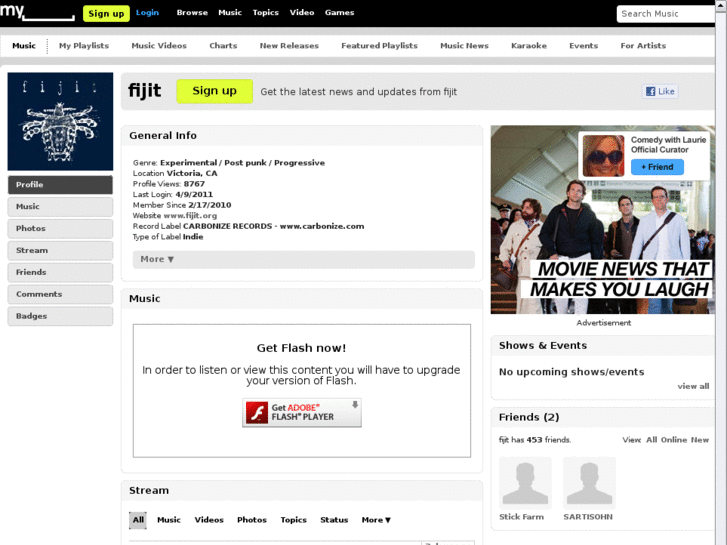Open the More dropdown in stream filters
Viewport: 727px width, 545px height.
[x=376, y=520]
